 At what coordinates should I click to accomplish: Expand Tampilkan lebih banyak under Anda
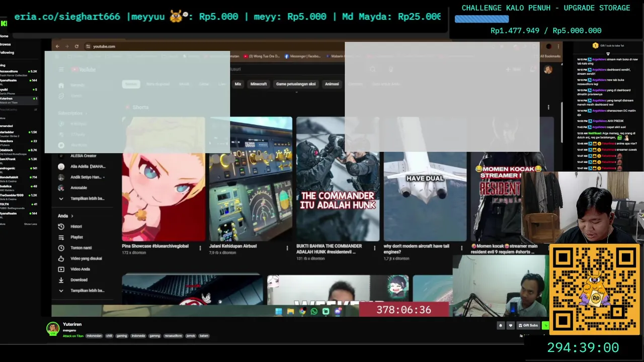(82, 291)
